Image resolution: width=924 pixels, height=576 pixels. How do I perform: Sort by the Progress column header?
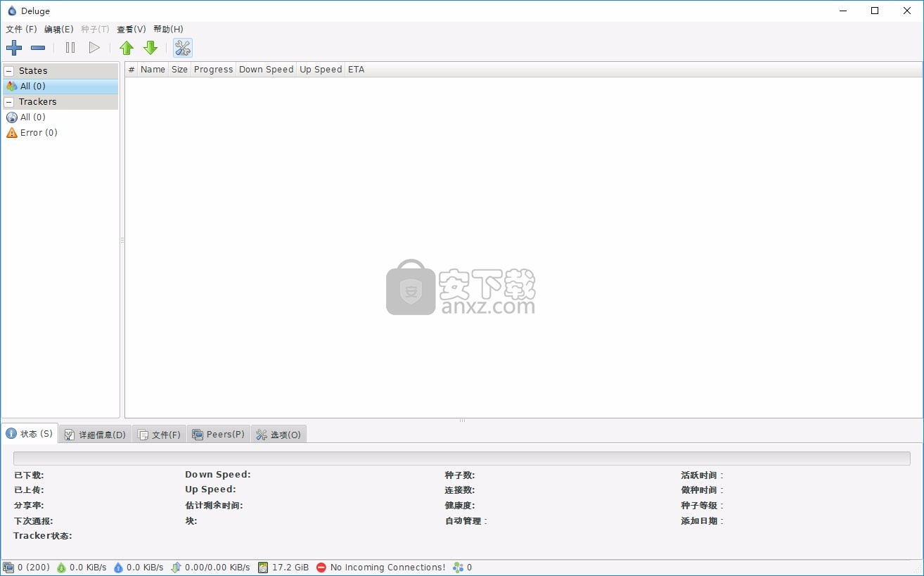213,69
